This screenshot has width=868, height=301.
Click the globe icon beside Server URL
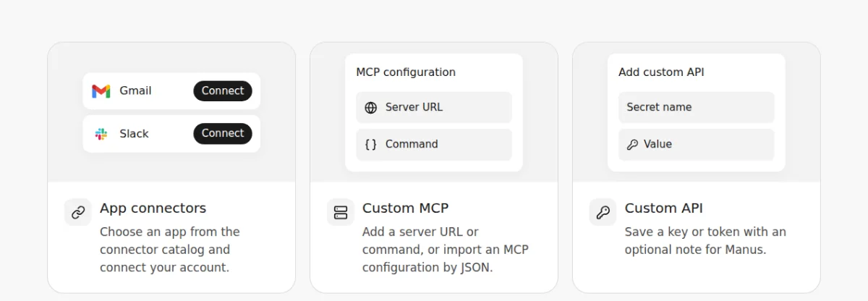point(371,107)
